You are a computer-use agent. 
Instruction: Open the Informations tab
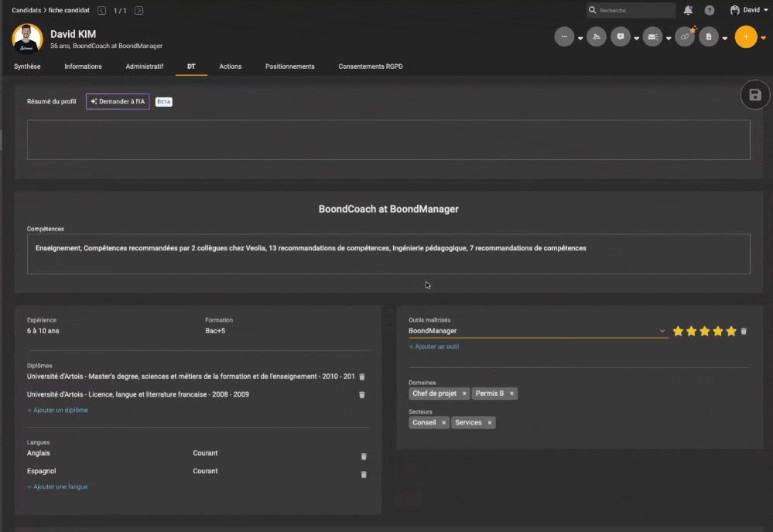coord(83,66)
